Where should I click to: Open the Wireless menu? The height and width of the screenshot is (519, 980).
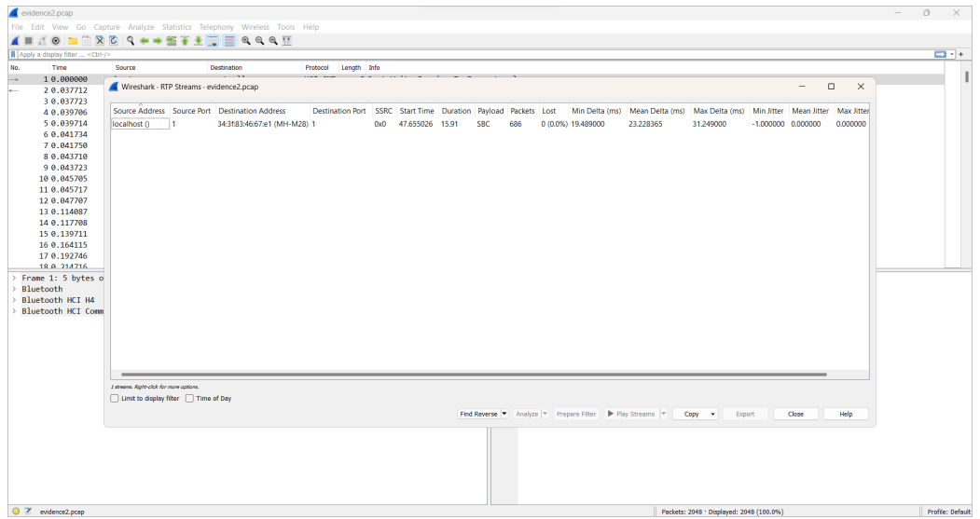pos(255,27)
